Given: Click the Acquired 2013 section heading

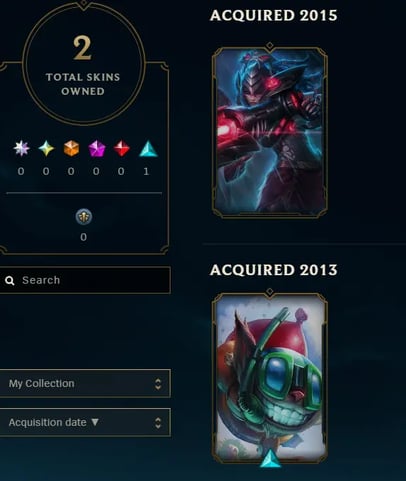Looking at the screenshot, I should point(274,270).
